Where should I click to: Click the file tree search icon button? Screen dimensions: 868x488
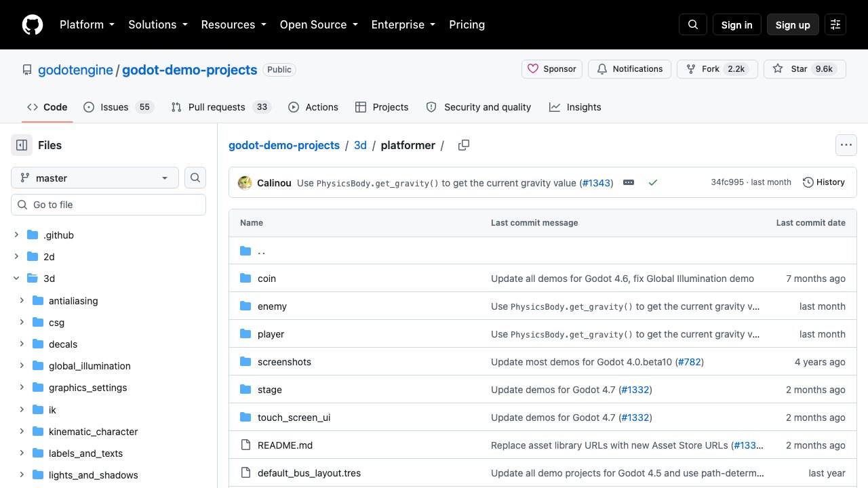(x=195, y=178)
